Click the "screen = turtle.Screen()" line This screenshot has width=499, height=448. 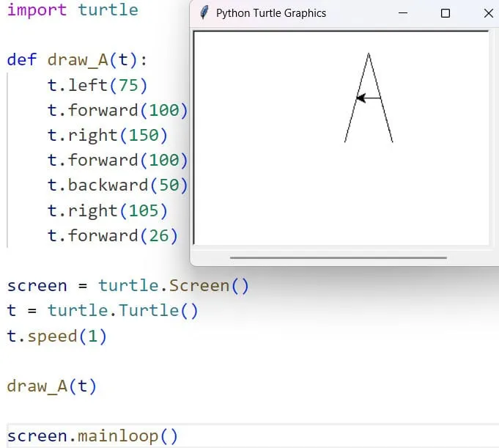[128, 286]
